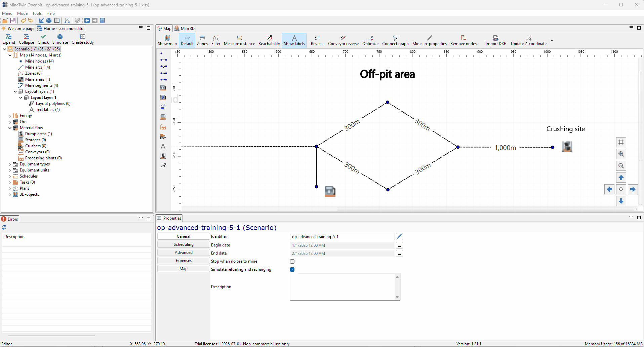The height and width of the screenshot is (347, 644).
Task: Click the Create study button
Action: click(83, 39)
